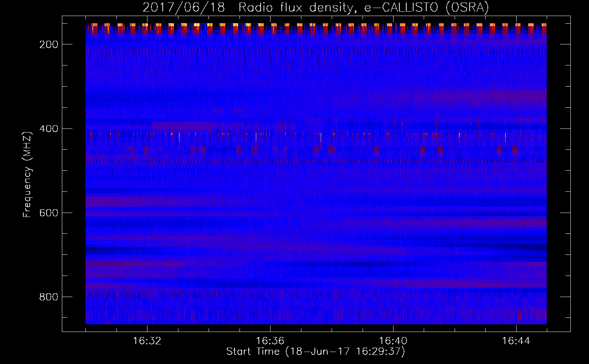Click the 16:44 time tick label
The image size is (589, 364).
pos(516,341)
